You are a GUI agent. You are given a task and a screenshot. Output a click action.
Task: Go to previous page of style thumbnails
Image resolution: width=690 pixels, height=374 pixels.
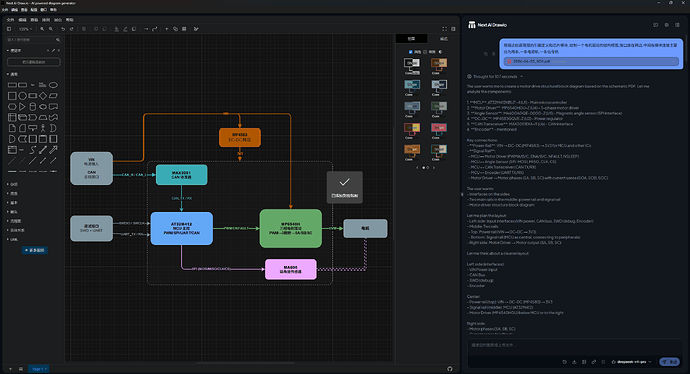tap(417, 168)
